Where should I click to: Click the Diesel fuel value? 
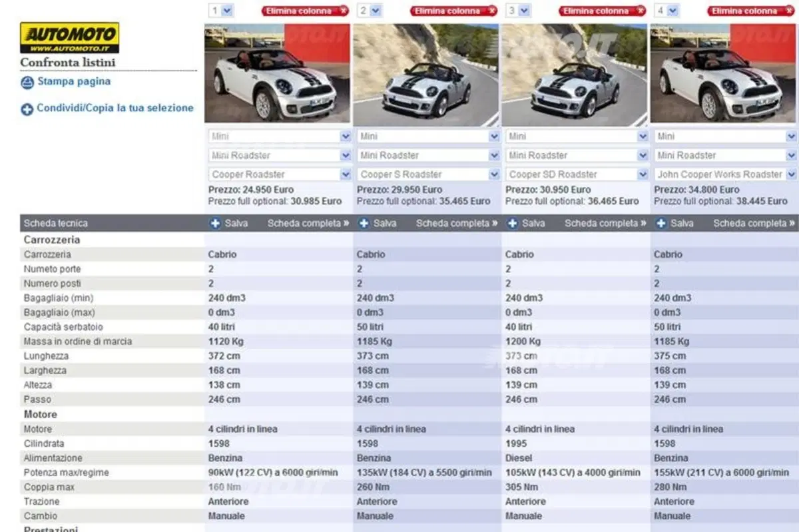click(519, 458)
